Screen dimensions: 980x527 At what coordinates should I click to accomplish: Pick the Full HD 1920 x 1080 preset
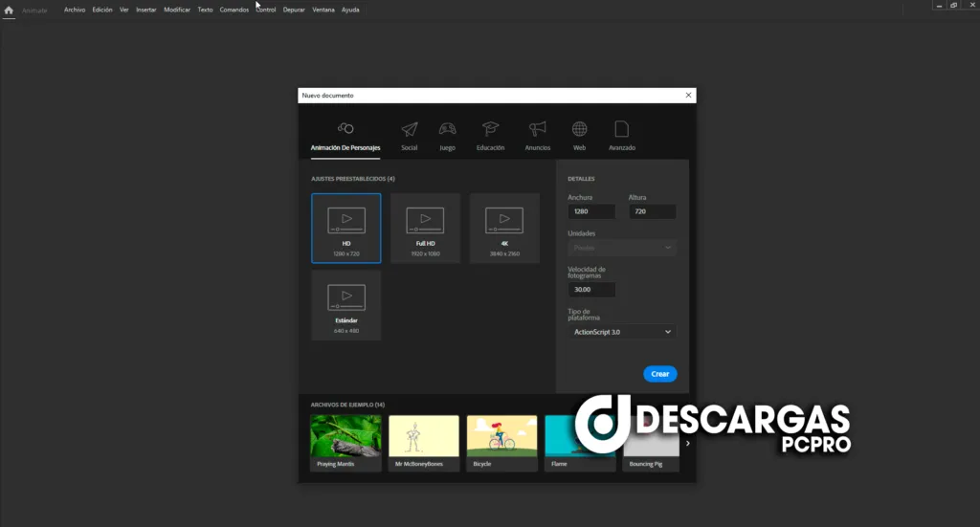(x=425, y=228)
